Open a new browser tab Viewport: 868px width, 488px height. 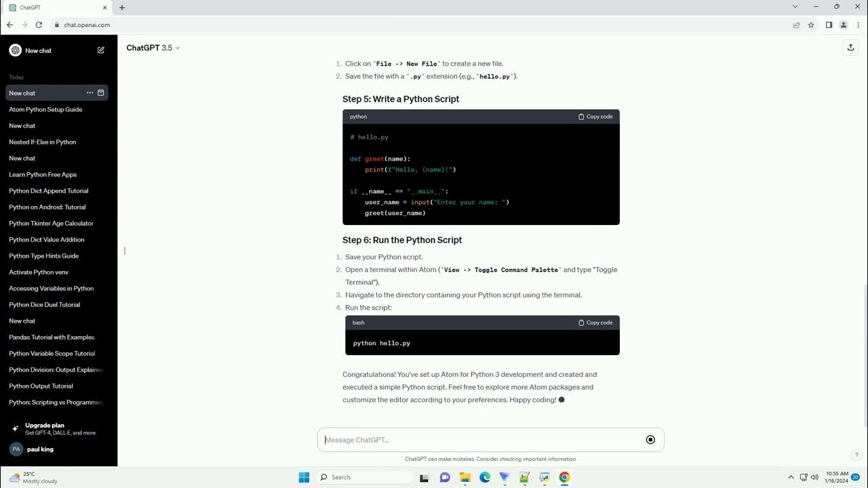coord(122,7)
